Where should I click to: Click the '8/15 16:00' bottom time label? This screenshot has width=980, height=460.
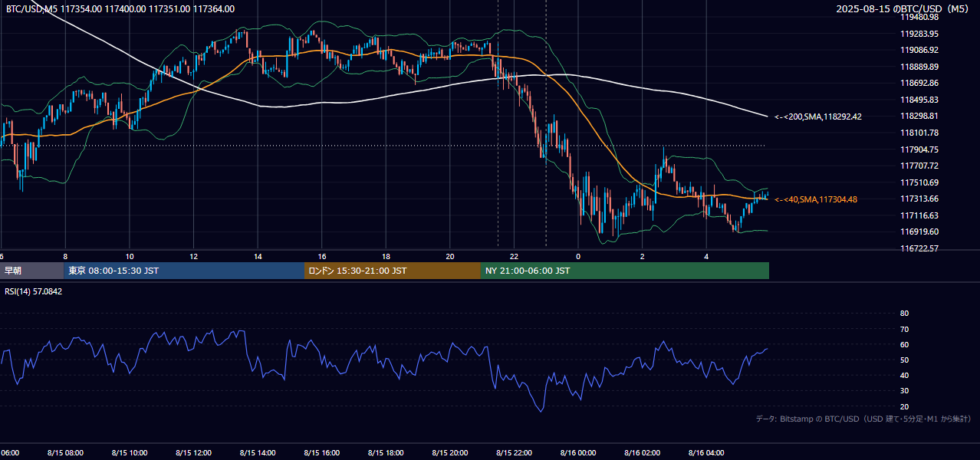click(x=322, y=453)
